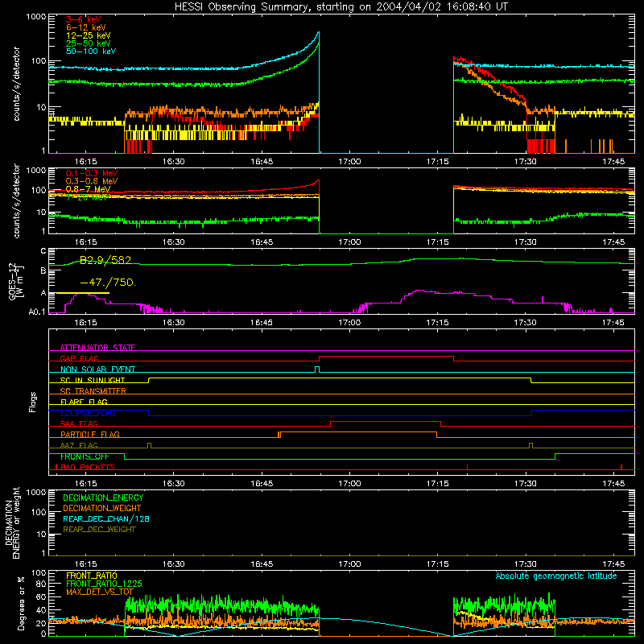The height and width of the screenshot is (644, 644).
Task: Select the GOES-12 axis label
Action: [14, 281]
